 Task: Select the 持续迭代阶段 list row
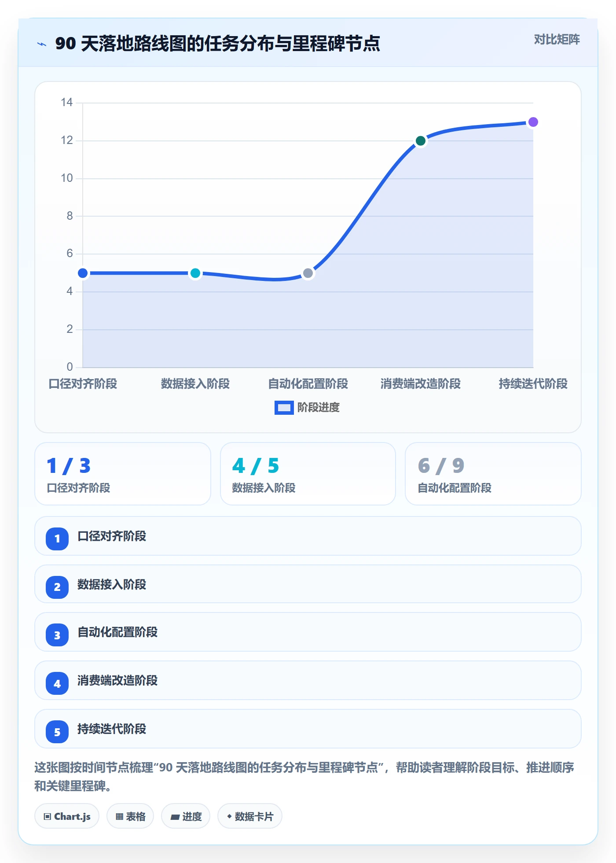[x=308, y=729]
